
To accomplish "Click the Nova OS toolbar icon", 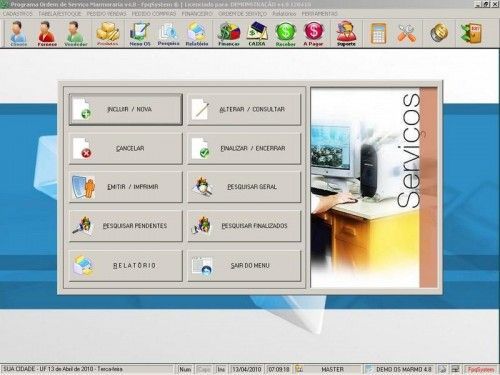I will point(140,33).
